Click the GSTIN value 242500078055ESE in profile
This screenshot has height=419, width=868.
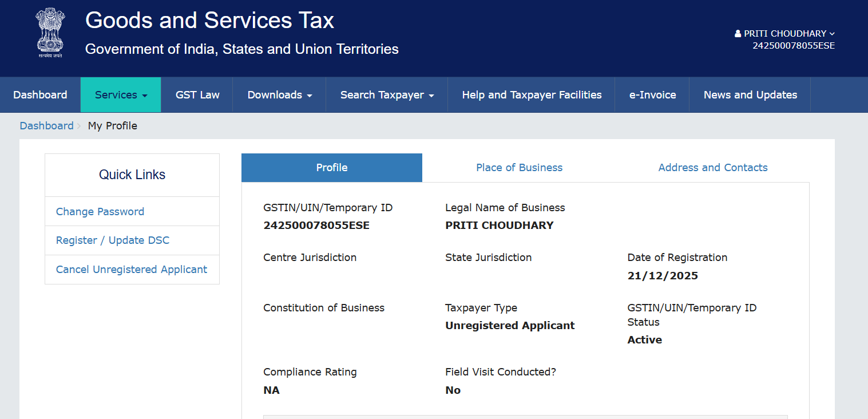tap(316, 226)
